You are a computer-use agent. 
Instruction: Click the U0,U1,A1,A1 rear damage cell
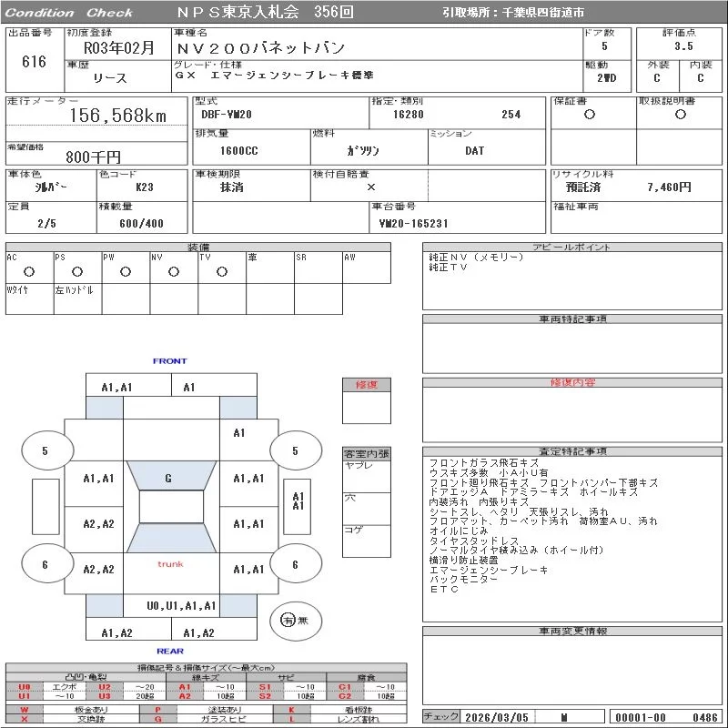point(181,606)
